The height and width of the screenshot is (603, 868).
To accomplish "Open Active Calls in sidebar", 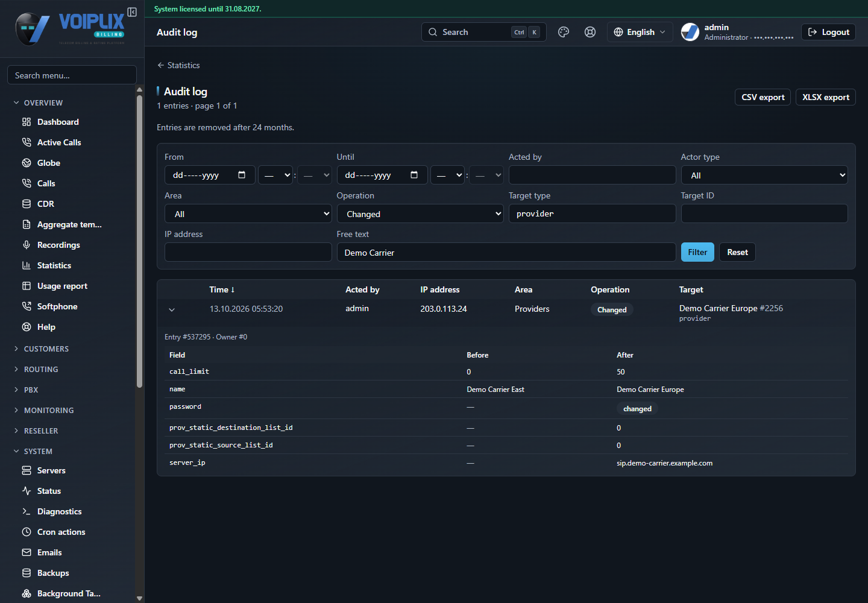I will pos(59,142).
